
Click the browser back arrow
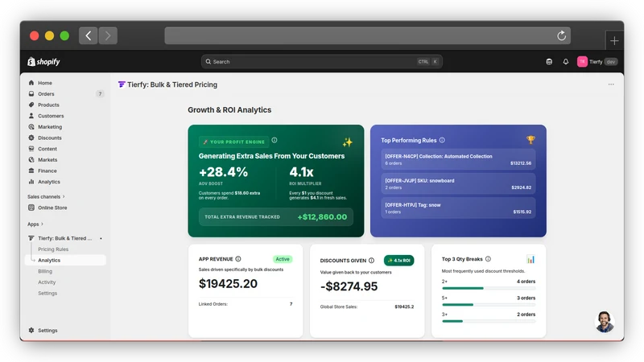tap(89, 35)
